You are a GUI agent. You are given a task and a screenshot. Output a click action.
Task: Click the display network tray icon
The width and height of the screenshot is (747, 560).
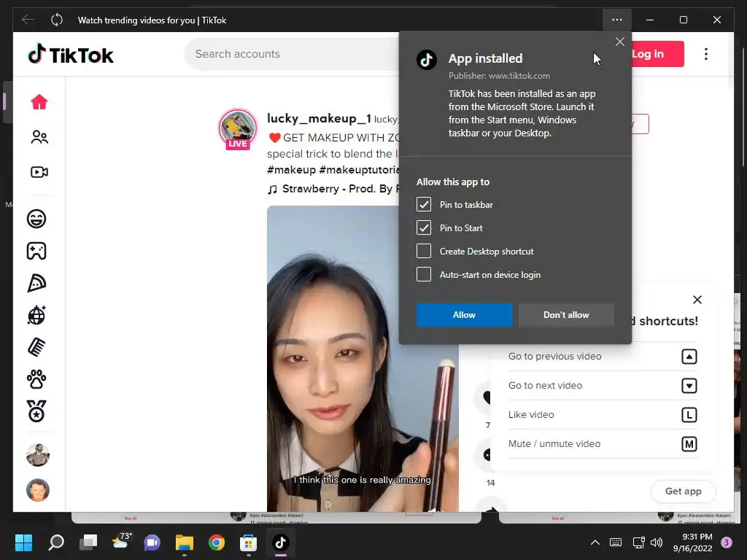638,542
